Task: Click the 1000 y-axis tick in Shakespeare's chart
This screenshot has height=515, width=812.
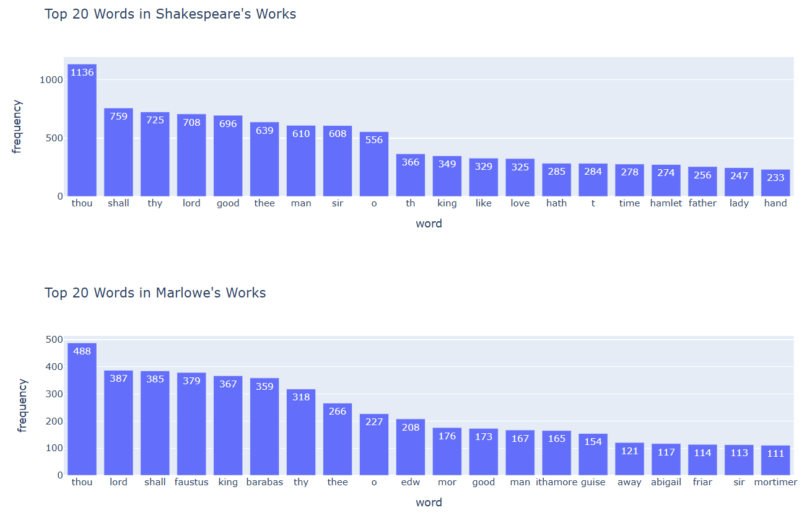Action: (x=51, y=80)
